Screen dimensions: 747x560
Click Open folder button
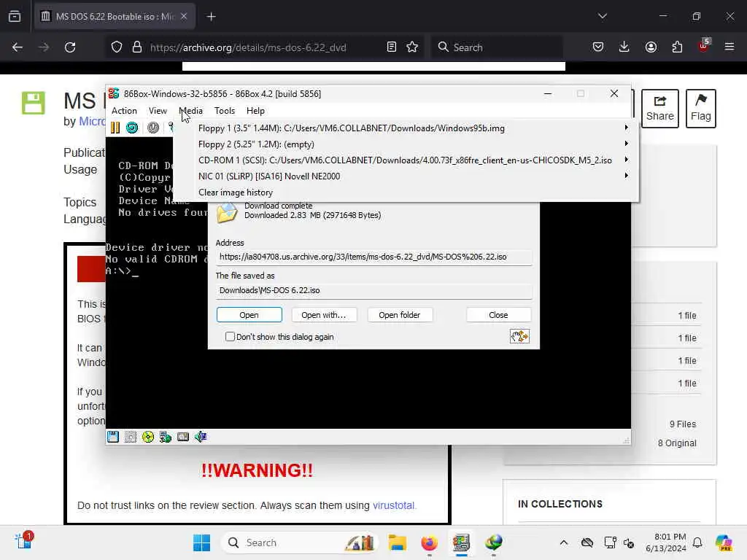(399, 315)
